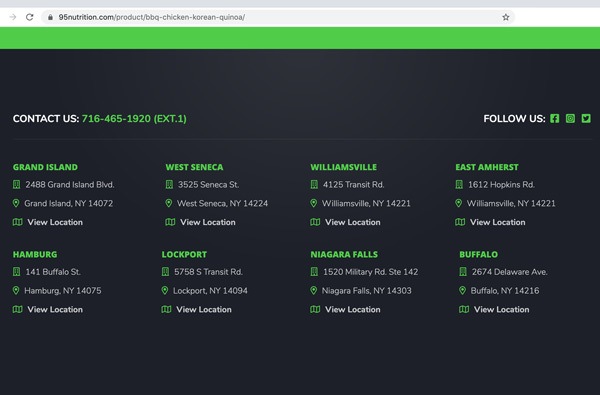Screen dimensions: 600x395
Task: Click map icon for Grand Island View Location
Action: pos(18,222)
